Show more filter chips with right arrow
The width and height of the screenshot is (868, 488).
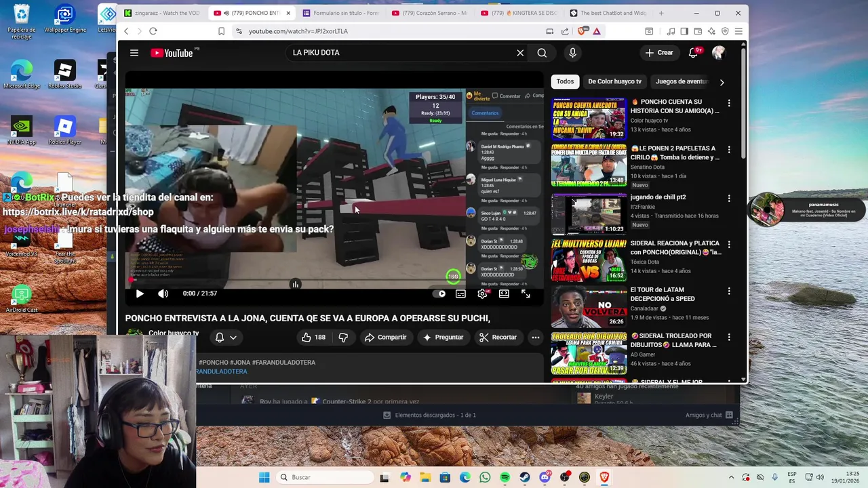point(722,82)
